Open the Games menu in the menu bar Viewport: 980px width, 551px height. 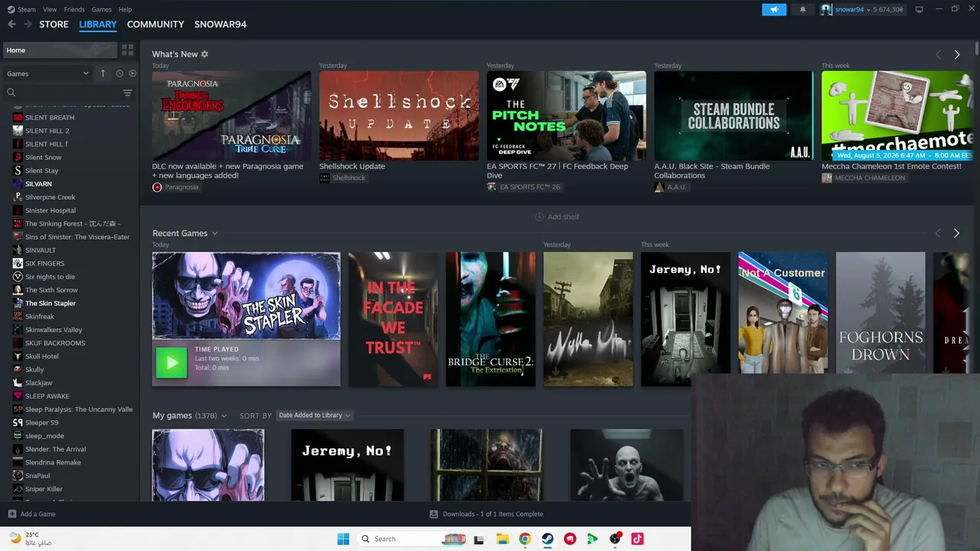pyautogui.click(x=101, y=9)
